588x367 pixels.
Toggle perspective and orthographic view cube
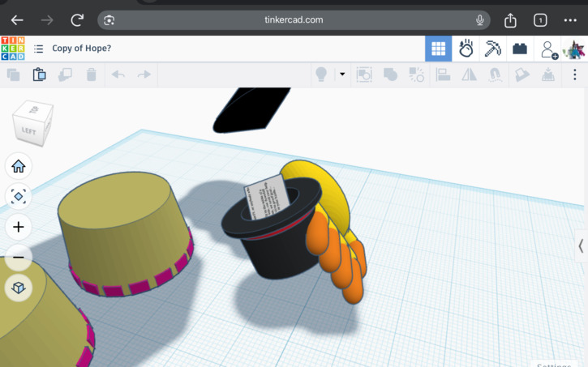click(19, 288)
